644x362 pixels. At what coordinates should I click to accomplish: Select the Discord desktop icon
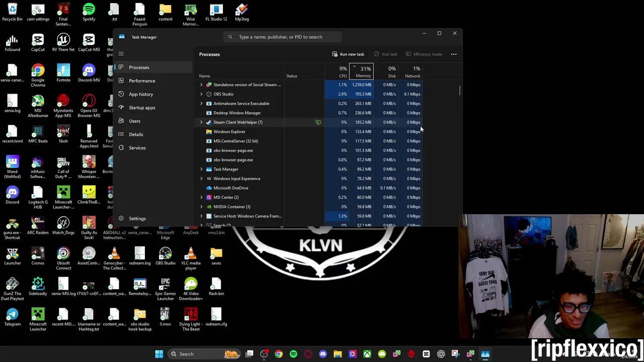pyautogui.click(x=12, y=196)
